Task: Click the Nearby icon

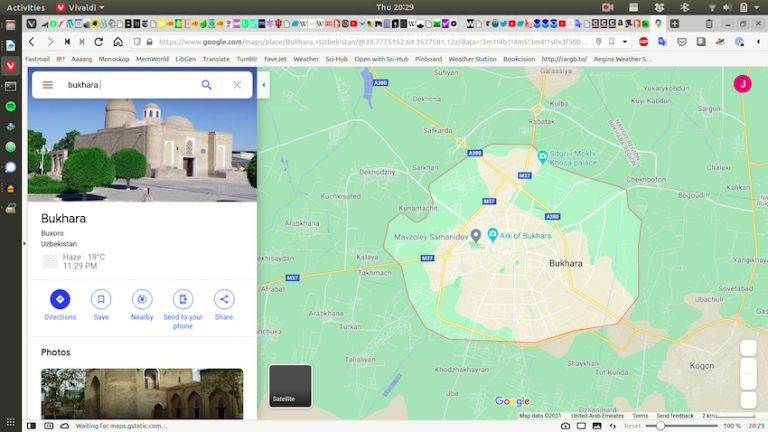Action: tap(142, 299)
